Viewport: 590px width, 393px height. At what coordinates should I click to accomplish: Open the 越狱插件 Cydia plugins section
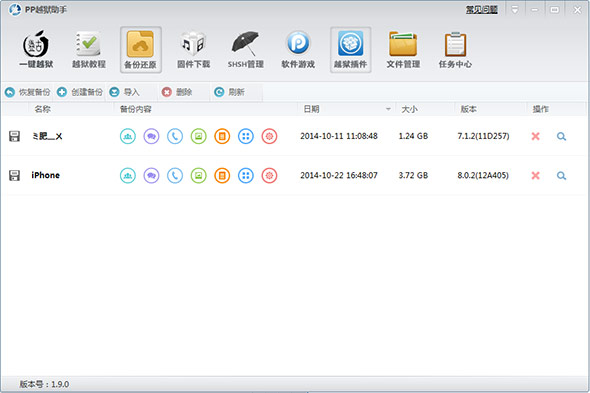(x=351, y=50)
